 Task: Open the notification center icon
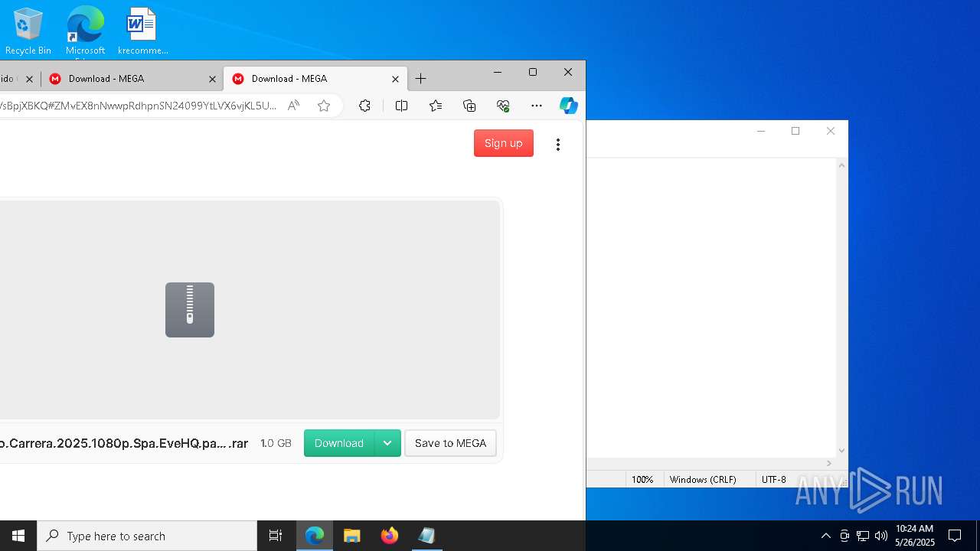tap(955, 536)
